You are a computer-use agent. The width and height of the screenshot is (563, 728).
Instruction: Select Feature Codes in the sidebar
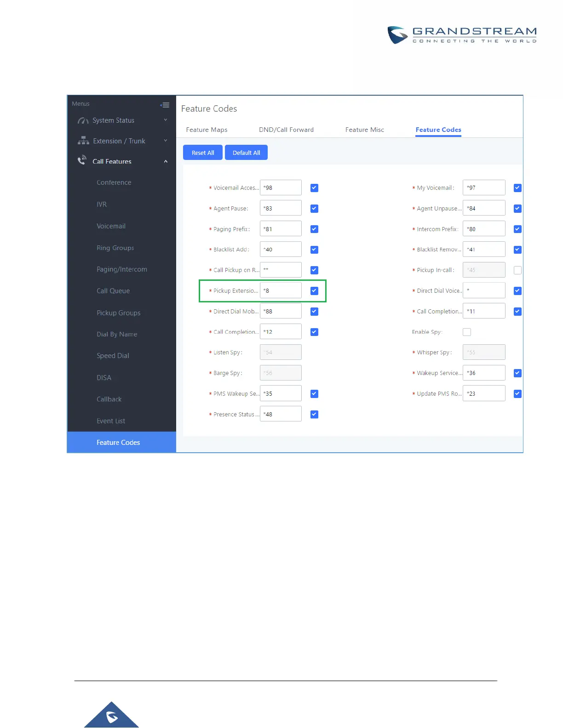122,442
